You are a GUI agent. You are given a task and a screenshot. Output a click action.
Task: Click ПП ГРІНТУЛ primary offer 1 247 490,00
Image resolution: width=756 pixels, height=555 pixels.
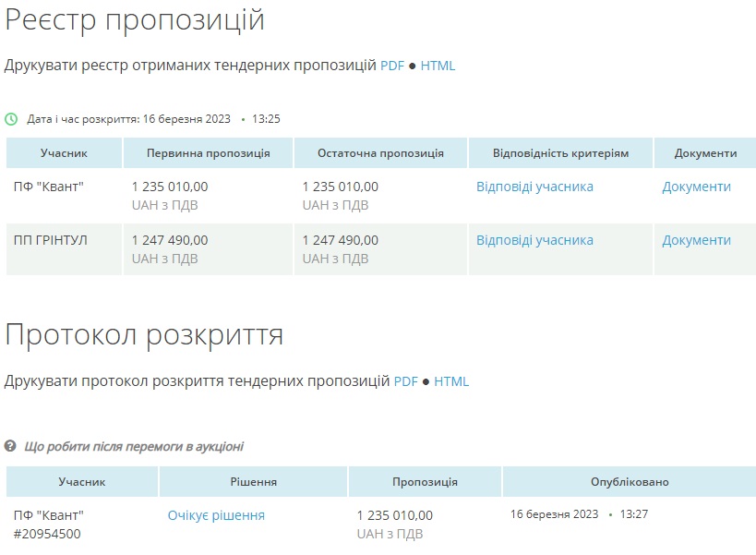coord(170,240)
